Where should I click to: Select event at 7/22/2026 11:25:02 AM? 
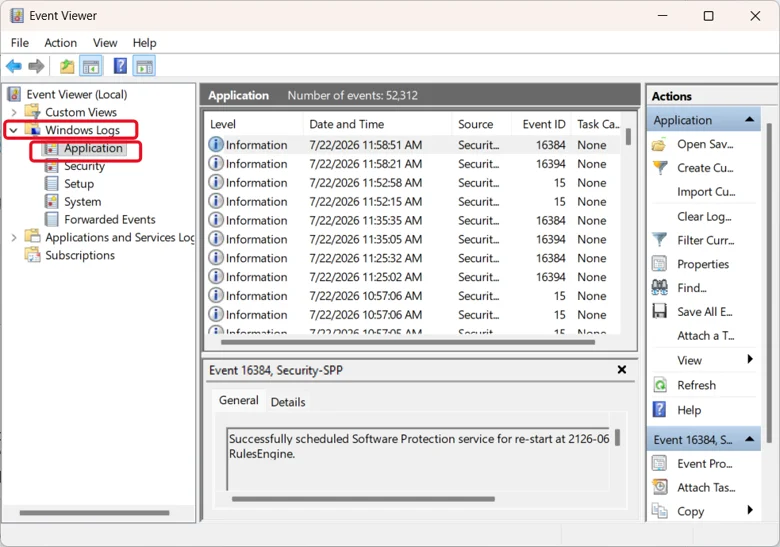pos(414,277)
